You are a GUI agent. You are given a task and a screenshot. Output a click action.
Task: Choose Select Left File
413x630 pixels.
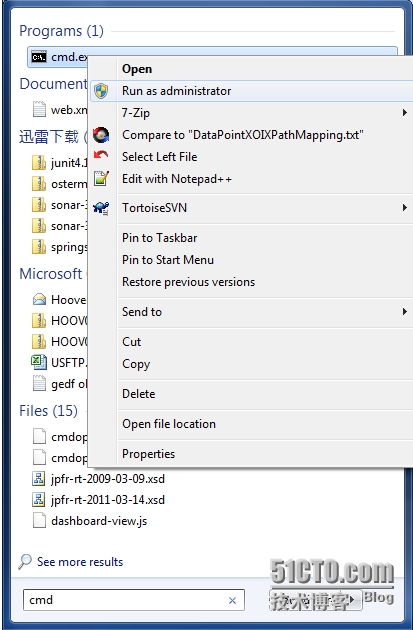[159, 157]
